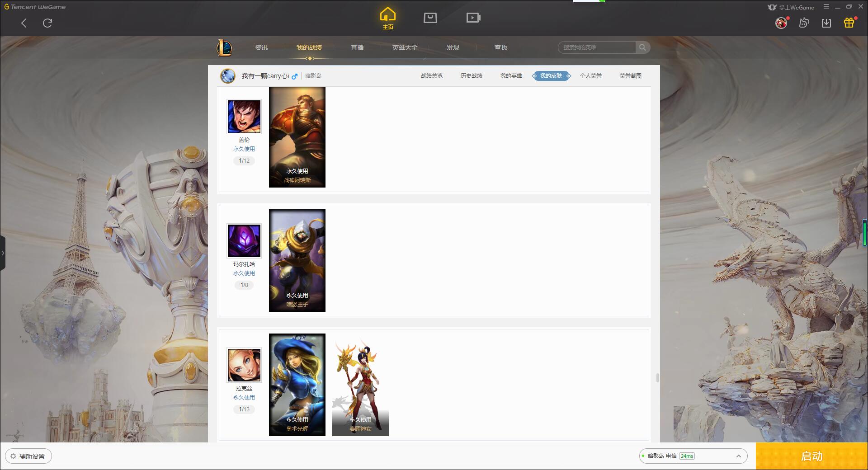Click the 1/8 skin count badge
The height and width of the screenshot is (470, 868).
(x=244, y=285)
